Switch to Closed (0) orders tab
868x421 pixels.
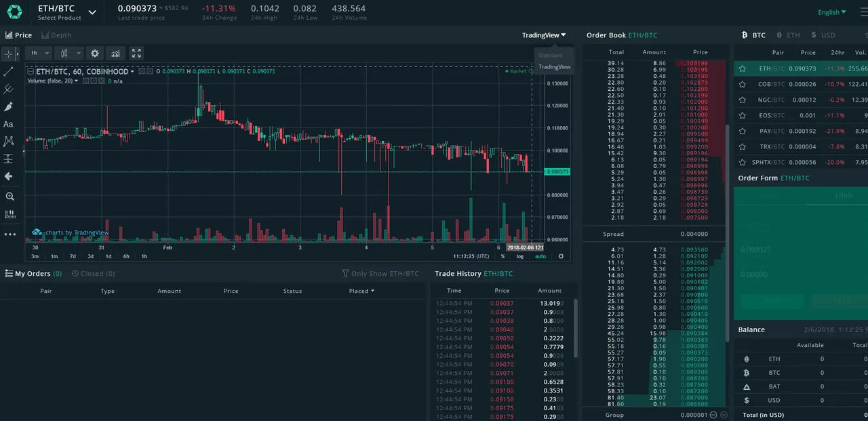[94, 274]
